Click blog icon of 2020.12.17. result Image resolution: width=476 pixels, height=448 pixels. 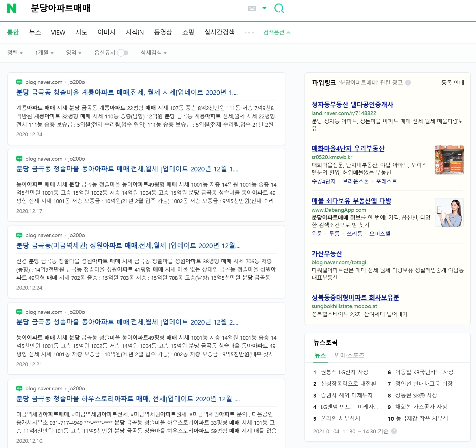(19, 159)
